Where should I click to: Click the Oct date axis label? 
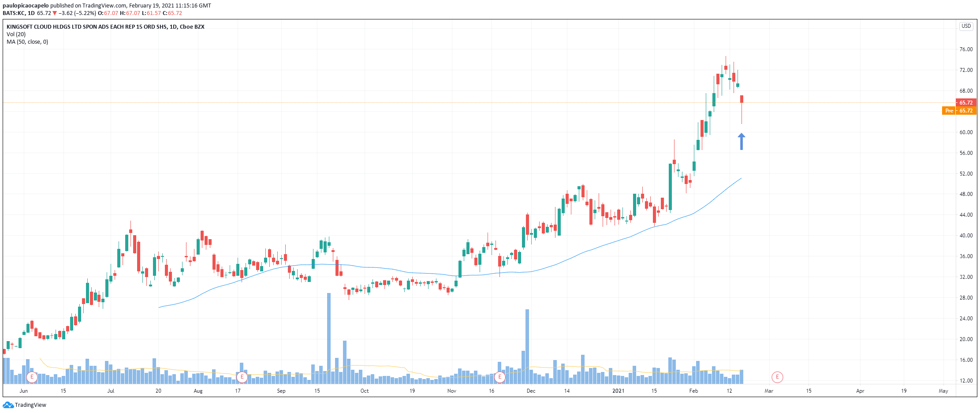click(x=365, y=391)
